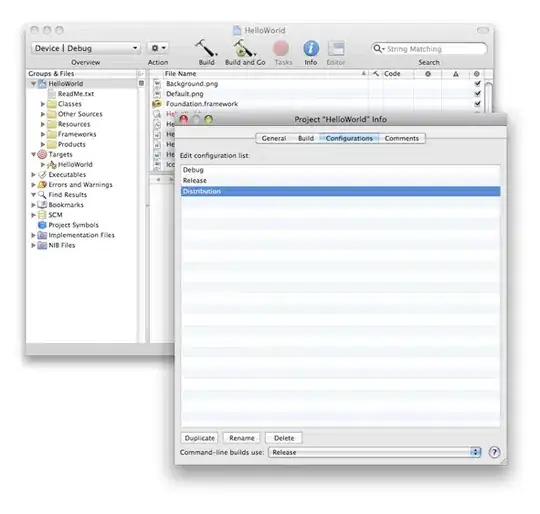
Task: Click the Foundation.framework toolbox icon
Action: pos(157,104)
